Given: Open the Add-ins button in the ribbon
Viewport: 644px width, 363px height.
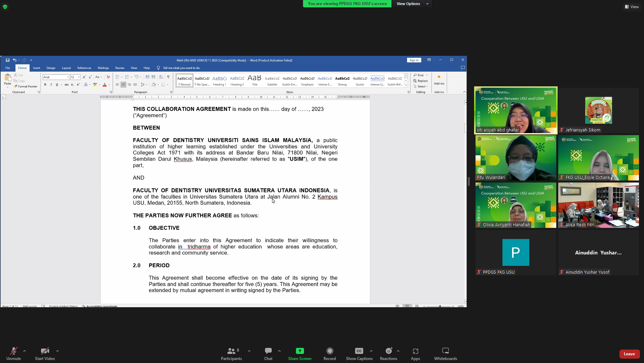Looking at the screenshot, I should click(x=439, y=80).
